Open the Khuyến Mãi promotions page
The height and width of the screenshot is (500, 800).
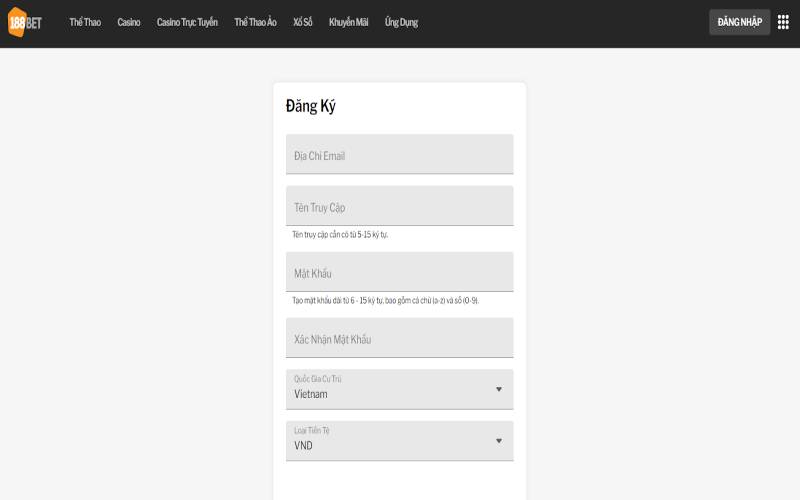349,22
